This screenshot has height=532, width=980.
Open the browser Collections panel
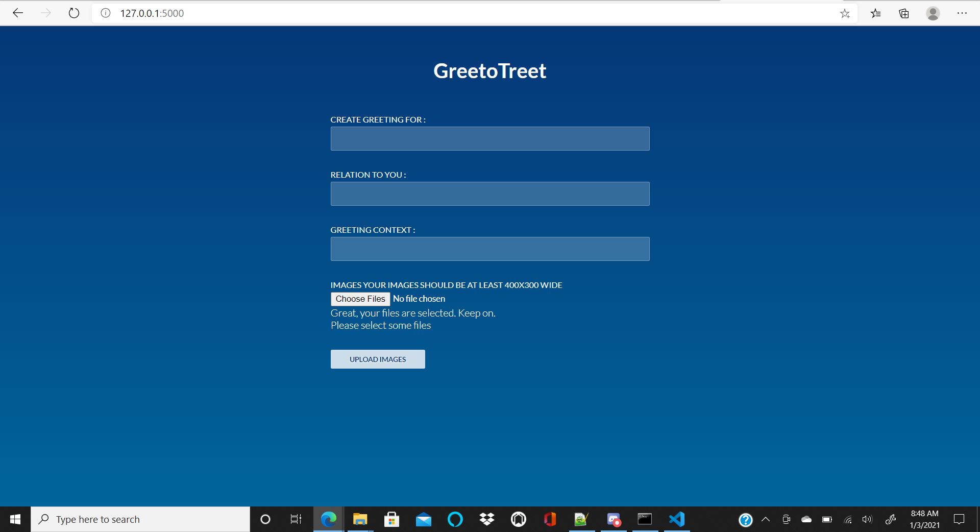[x=904, y=14]
